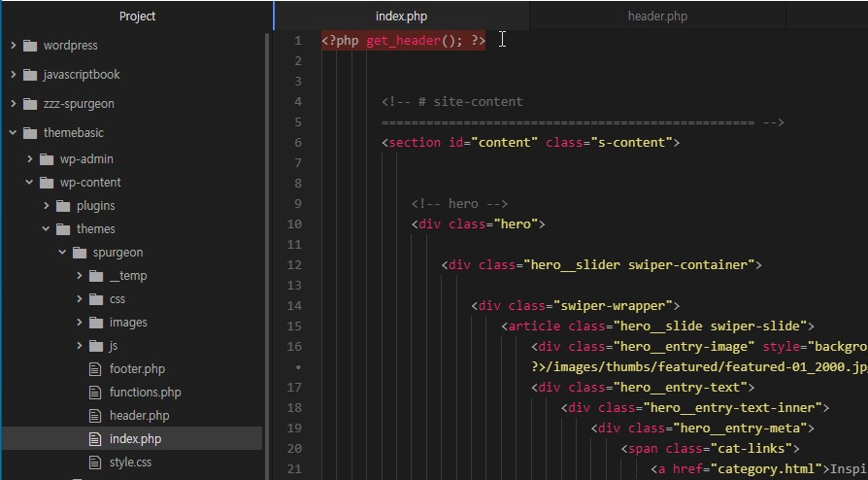Click the '<!-- hero -->' comment

click(x=459, y=203)
